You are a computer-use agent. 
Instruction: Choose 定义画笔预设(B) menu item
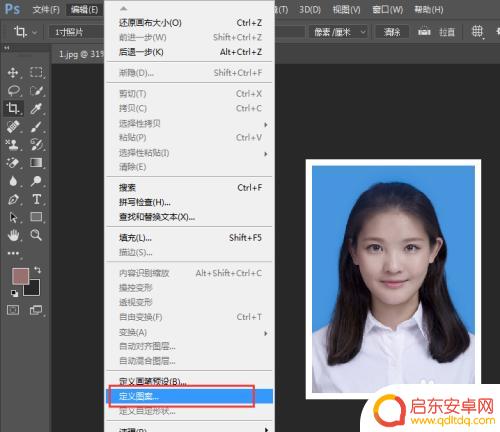tap(189, 381)
